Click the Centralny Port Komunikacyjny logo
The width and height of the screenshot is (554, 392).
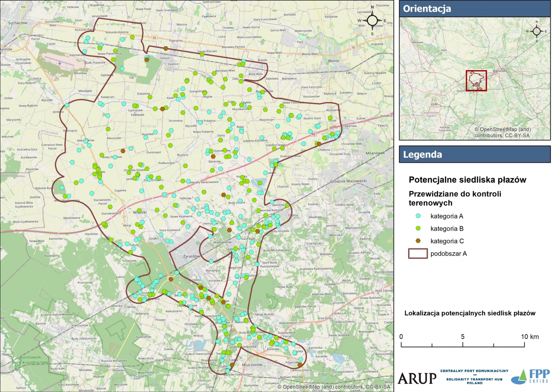[474, 377]
